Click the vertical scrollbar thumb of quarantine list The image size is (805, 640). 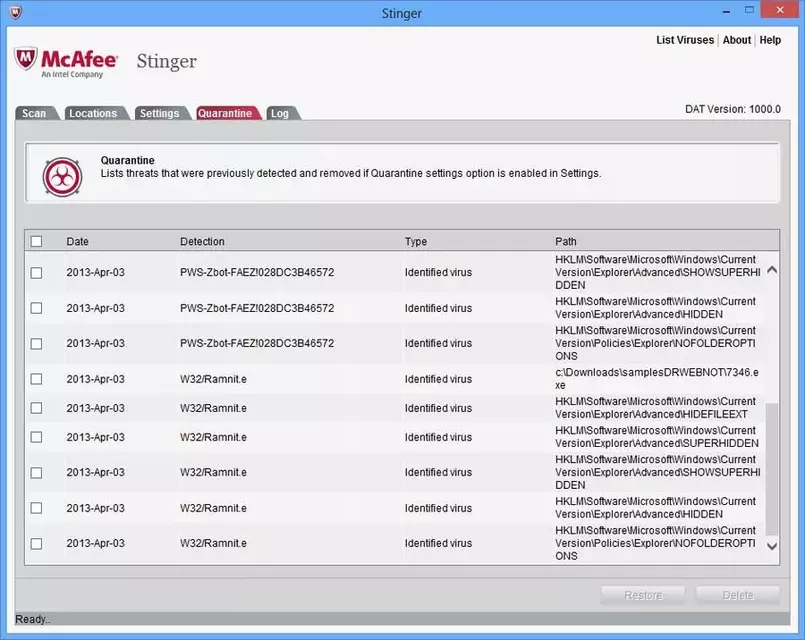pos(772,469)
